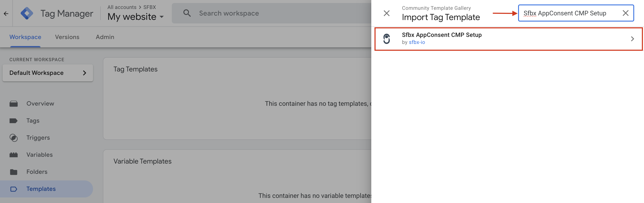Switch to the Versions tab
This screenshot has width=644, height=203.
pos(67,37)
